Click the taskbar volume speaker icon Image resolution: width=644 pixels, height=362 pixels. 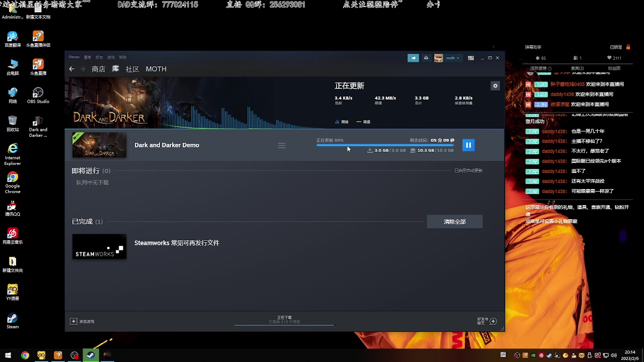(613, 355)
